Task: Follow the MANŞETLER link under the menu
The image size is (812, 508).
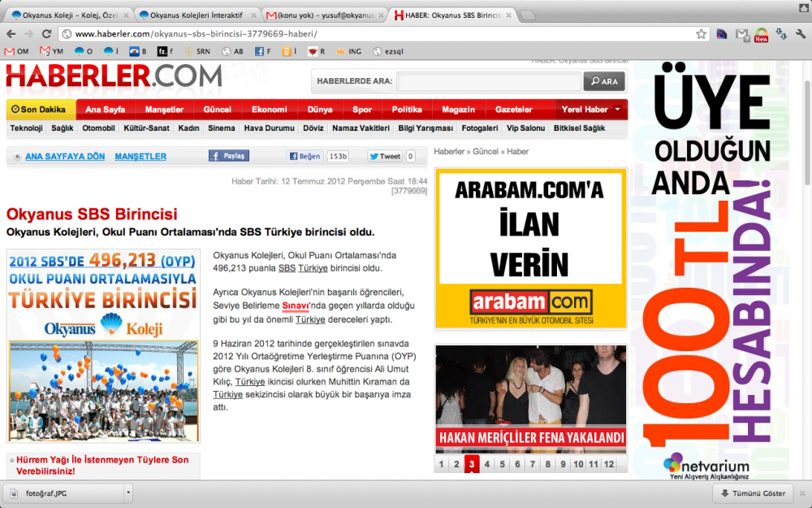Action: pos(140,156)
